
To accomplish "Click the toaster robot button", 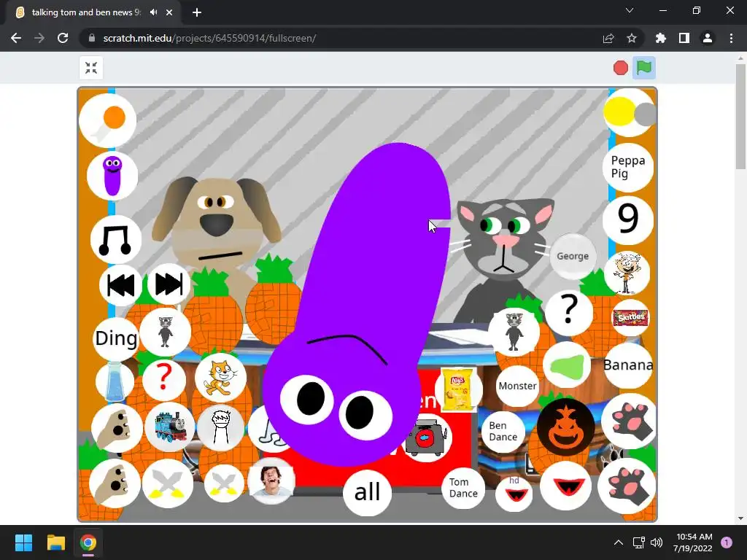I will point(427,438).
